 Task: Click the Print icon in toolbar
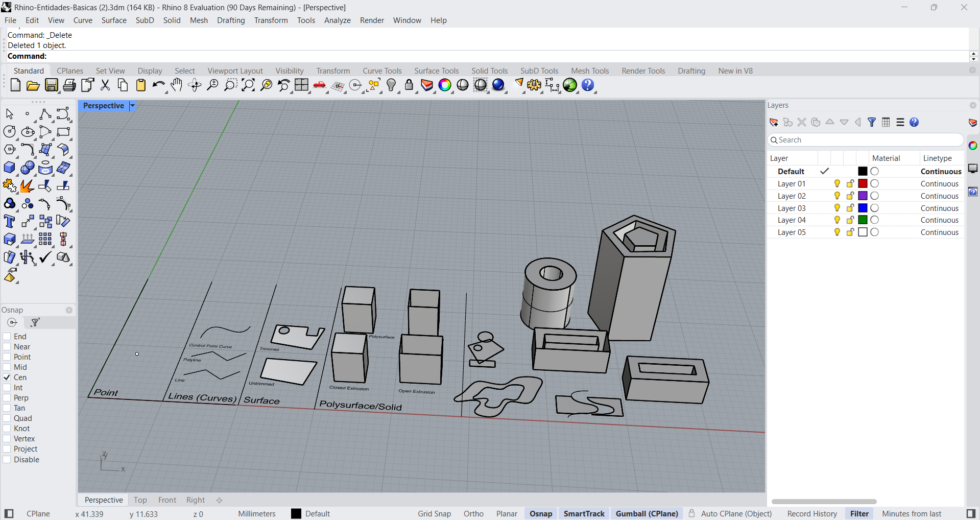pos(69,85)
